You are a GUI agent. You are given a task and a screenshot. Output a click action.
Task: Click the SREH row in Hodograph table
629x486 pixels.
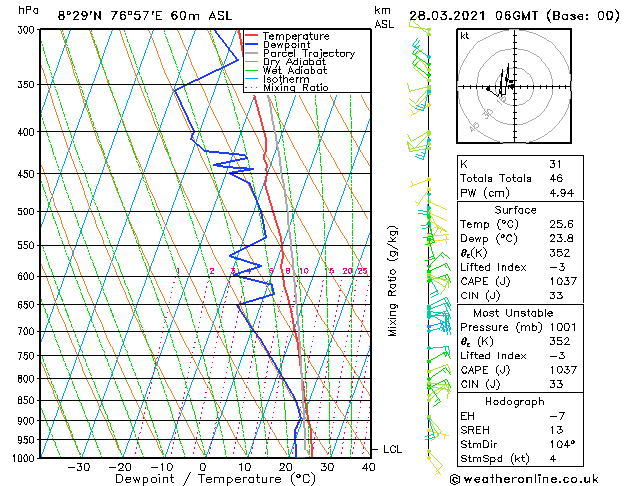pyautogui.click(x=520, y=430)
